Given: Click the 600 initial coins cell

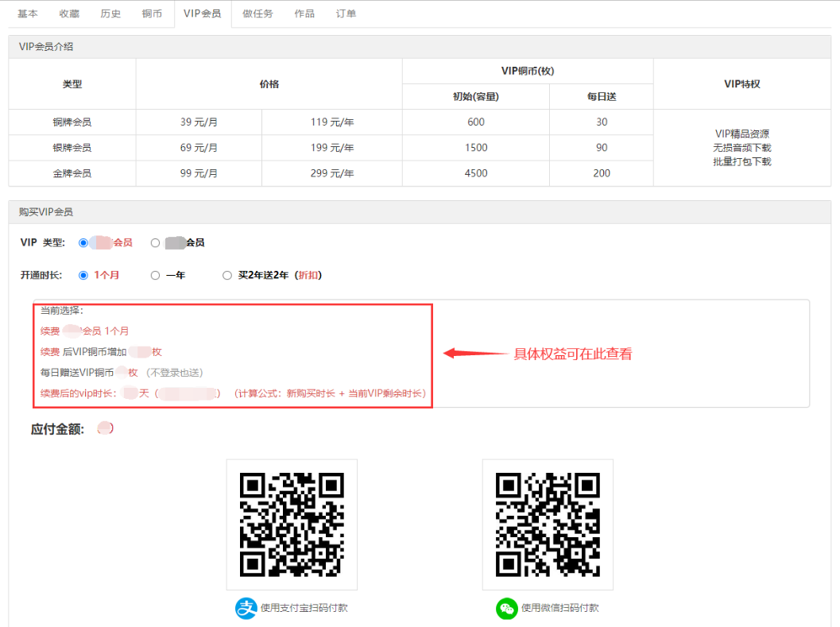Looking at the screenshot, I should (x=476, y=122).
